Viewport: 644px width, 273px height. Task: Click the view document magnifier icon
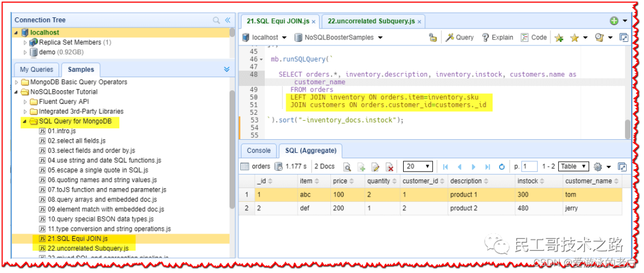348,167
